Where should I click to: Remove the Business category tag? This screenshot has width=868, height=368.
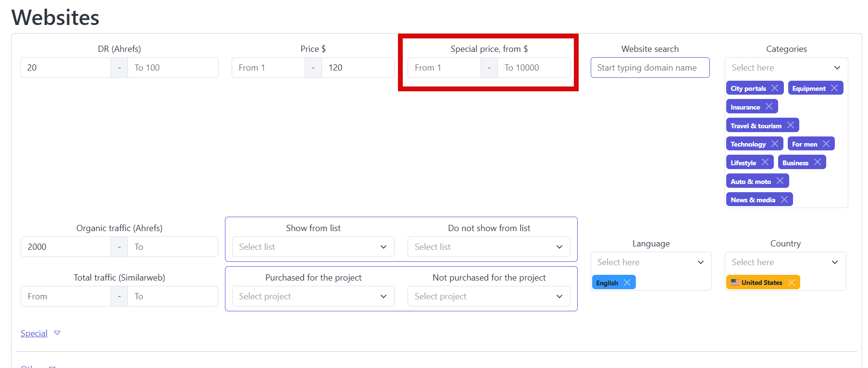click(x=818, y=162)
